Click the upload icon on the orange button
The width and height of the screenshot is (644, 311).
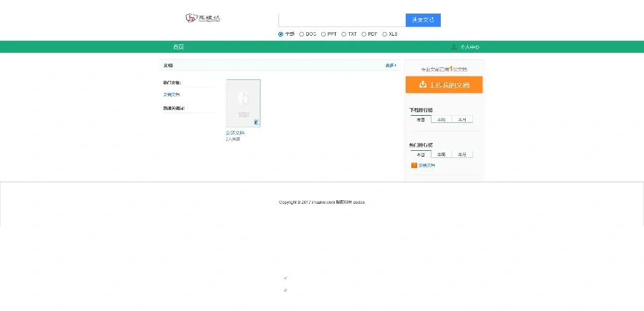pyautogui.click(x=423, y=85)
